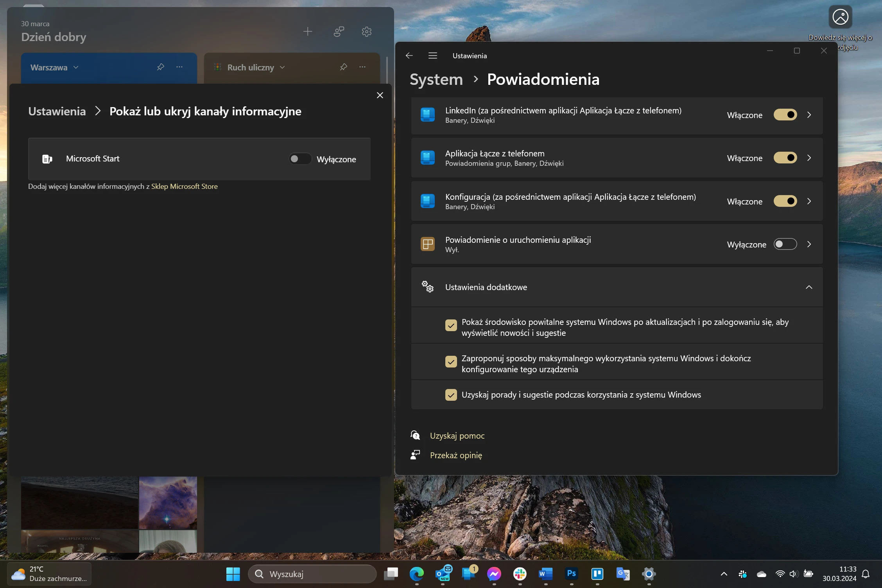Open Trello from the taskbar
The height and width of the screenshot is (588, 882).
597,574
